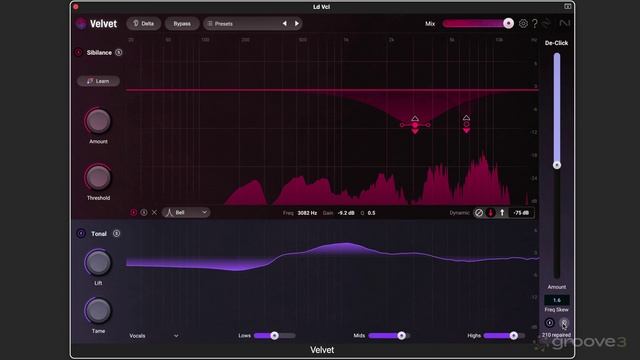Select the upward dynamic mode arrow
Screen dimensions: 640x360
point(502,213)
